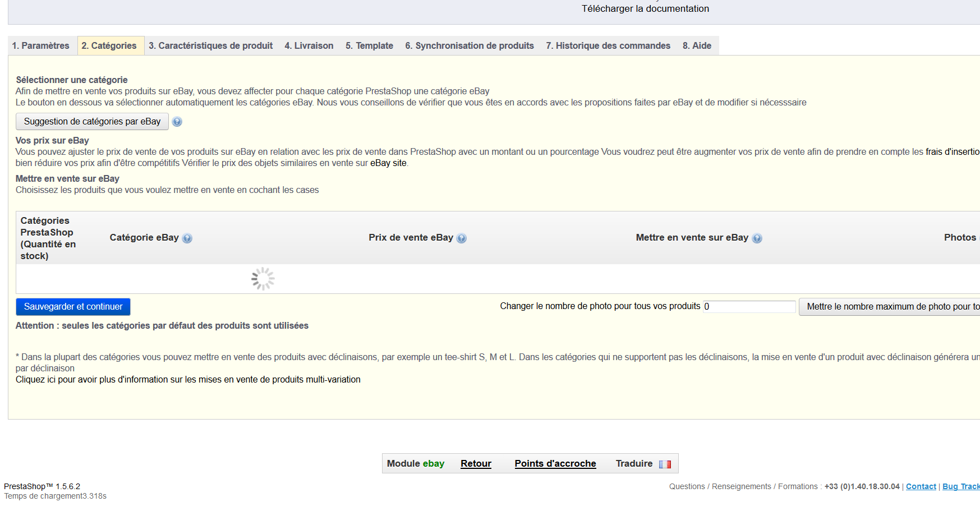Click the Traduire text in footer bar
980x511 pixels.
click(634, 464)
